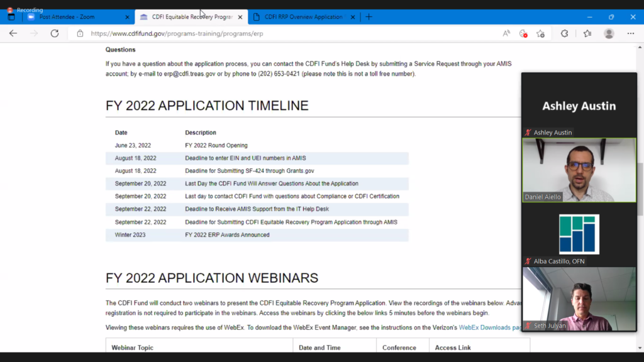Click 'Last day to contact CDFI Fund' row
The height and width of the screenshot is (362, 644).
point(257,196)
